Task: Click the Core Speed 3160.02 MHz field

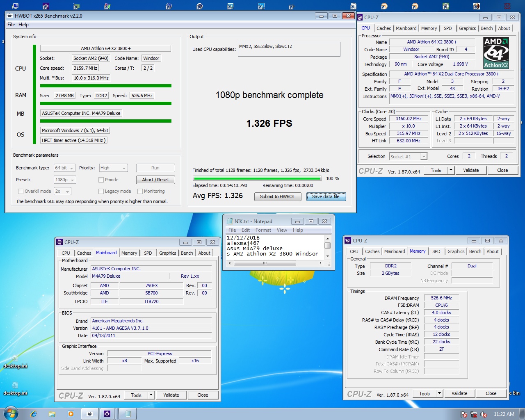Action: point(409,119)
